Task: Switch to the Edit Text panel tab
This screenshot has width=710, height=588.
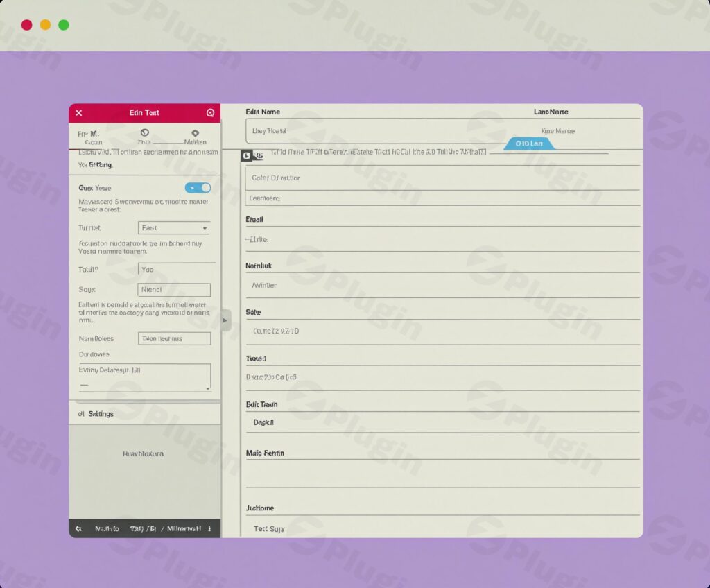Action: click(144, 112)
